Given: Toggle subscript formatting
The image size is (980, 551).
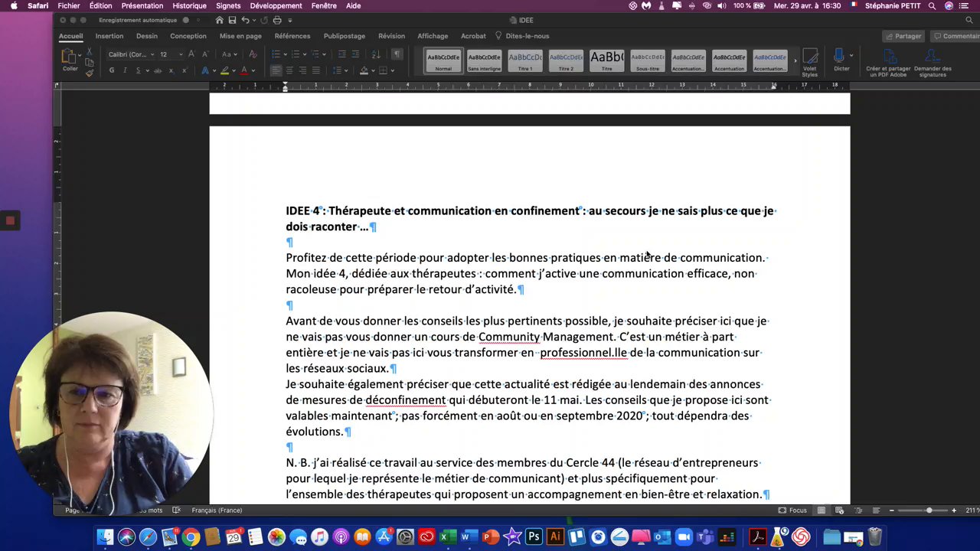Looking at the screenshot, I should coord(171,70).
